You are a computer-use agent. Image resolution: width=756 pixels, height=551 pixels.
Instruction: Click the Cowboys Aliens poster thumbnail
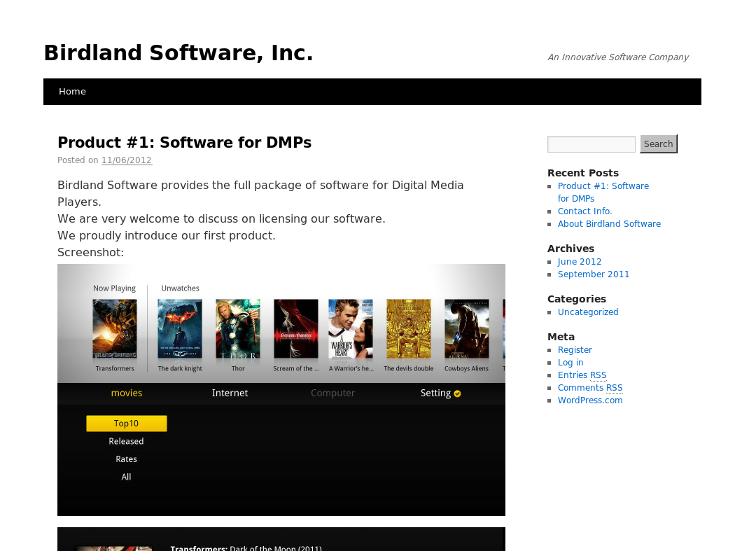(x=467, y=329)
